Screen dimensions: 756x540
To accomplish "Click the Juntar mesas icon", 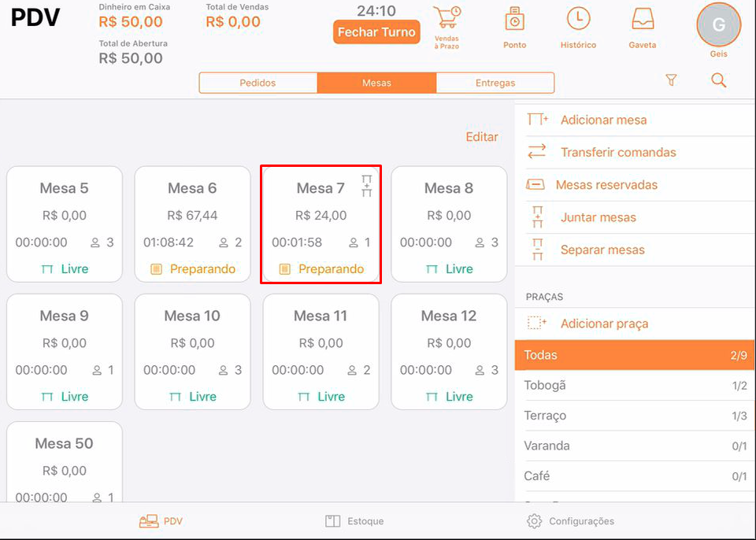I will (538, 217).
